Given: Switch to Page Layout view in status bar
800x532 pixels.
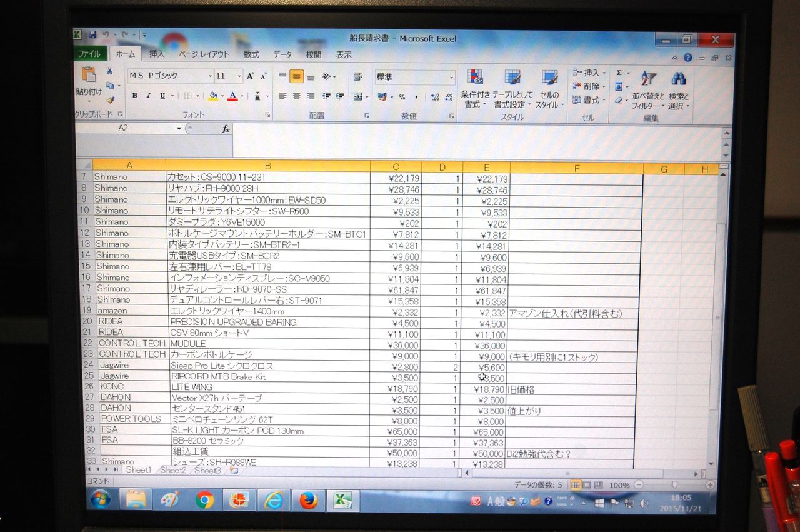Looking at the screenshot, I should coord(587,485).
